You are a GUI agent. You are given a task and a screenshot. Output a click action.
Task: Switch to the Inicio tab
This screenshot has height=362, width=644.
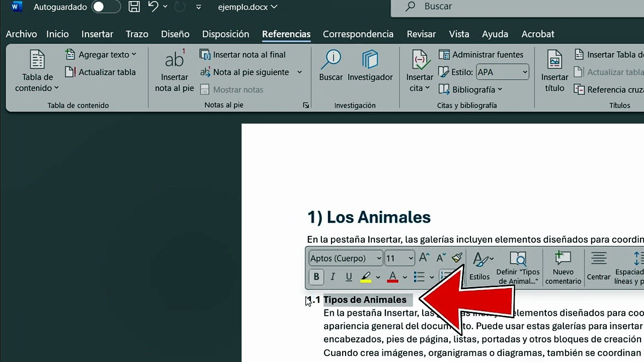[x=57, y=34]
